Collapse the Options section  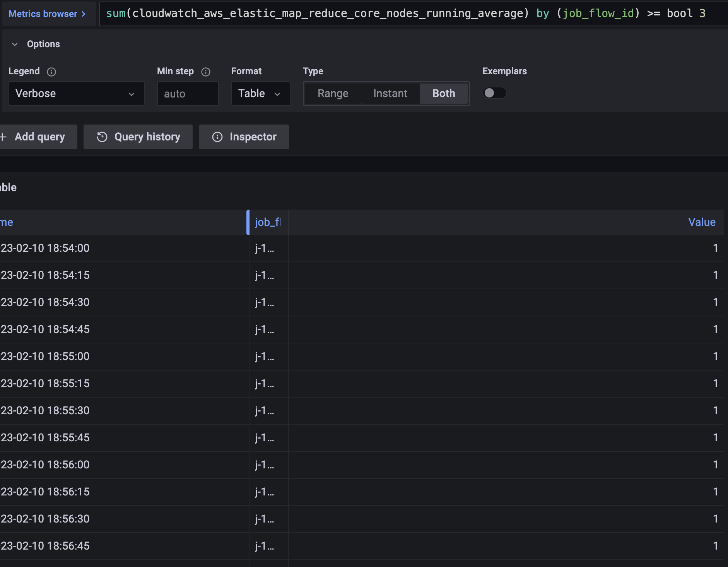pos(15,44)
